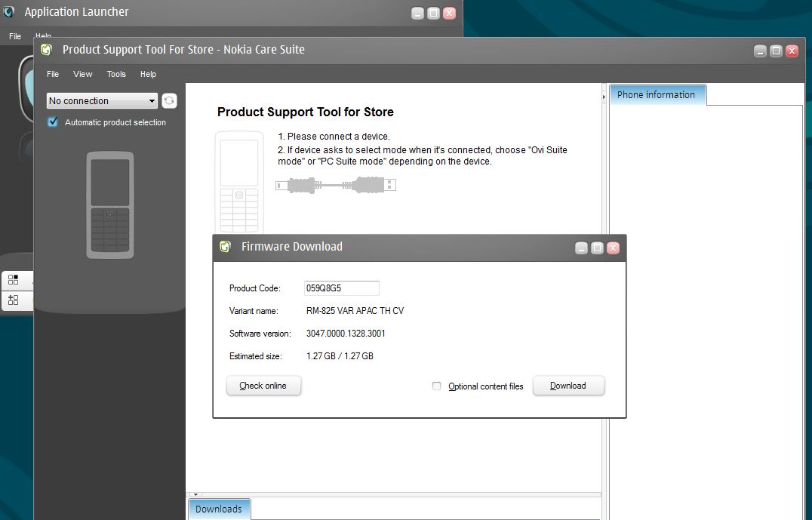Viewport: 812px width, 520px height.
Task: Click the Firmware Download window icon
Action: [x=226, y=247]
